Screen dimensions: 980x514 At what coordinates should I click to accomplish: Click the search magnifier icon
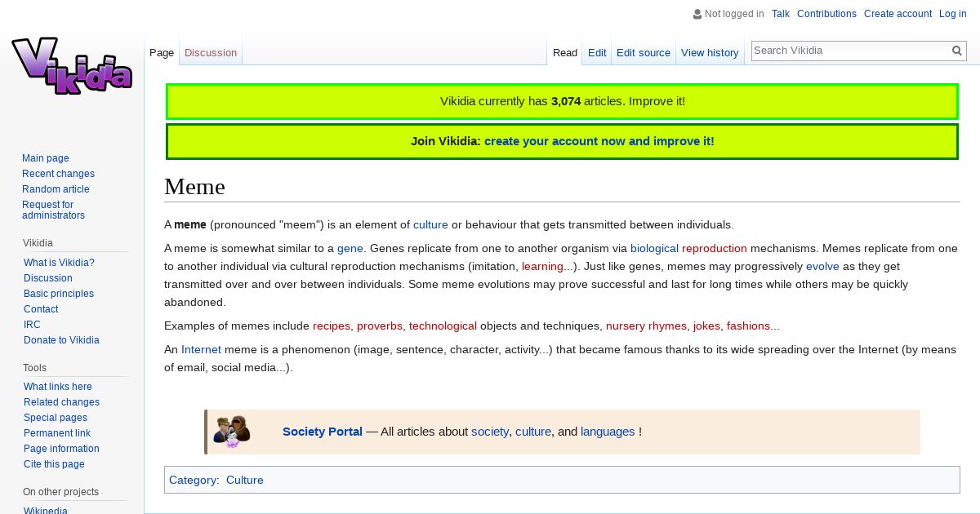pyautogui.click(x=957, y=51)
